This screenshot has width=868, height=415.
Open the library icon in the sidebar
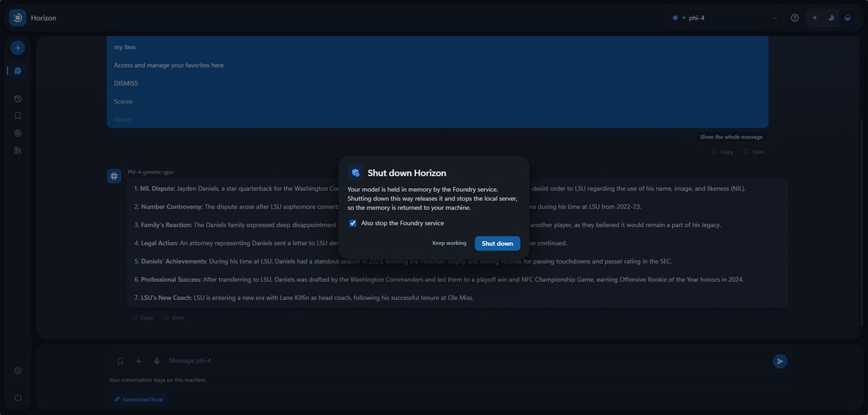coord(17,151)
